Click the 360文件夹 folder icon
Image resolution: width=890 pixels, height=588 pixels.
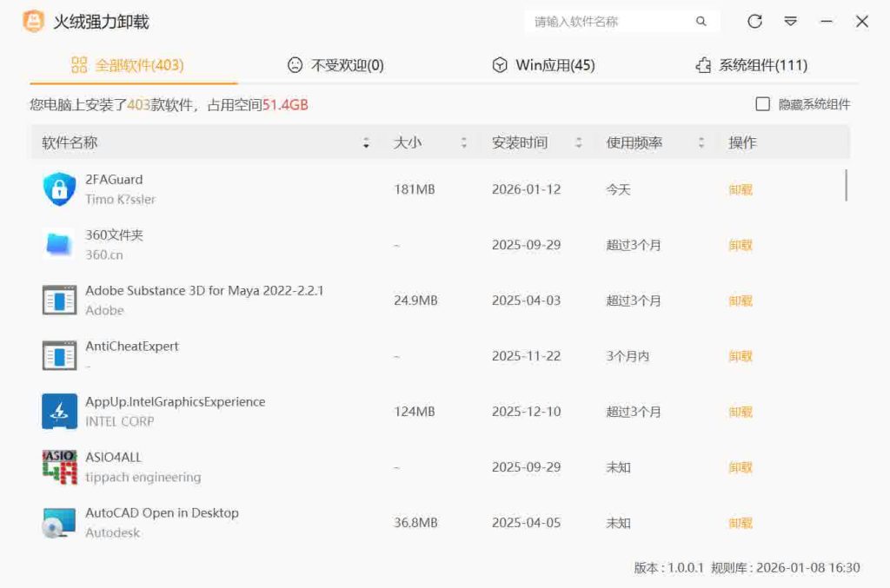pyautogui.click(x=57, y=244)
